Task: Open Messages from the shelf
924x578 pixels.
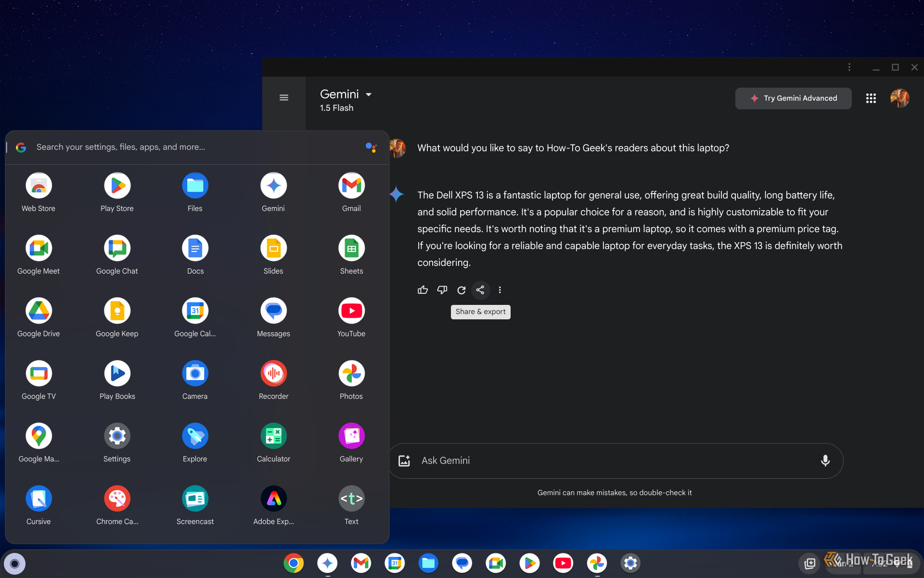Action: pyautogui.click(x=462, y=563)
